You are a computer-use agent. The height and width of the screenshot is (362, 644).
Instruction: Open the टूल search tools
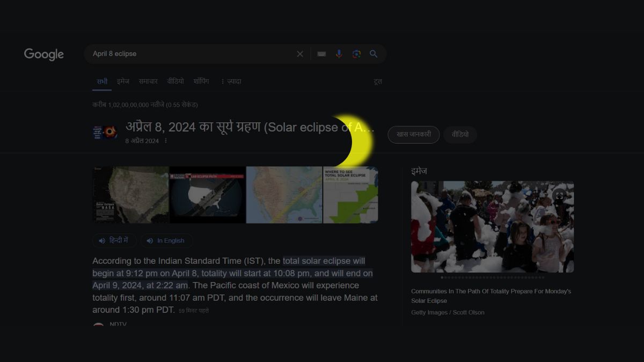(x=378, y=82)
